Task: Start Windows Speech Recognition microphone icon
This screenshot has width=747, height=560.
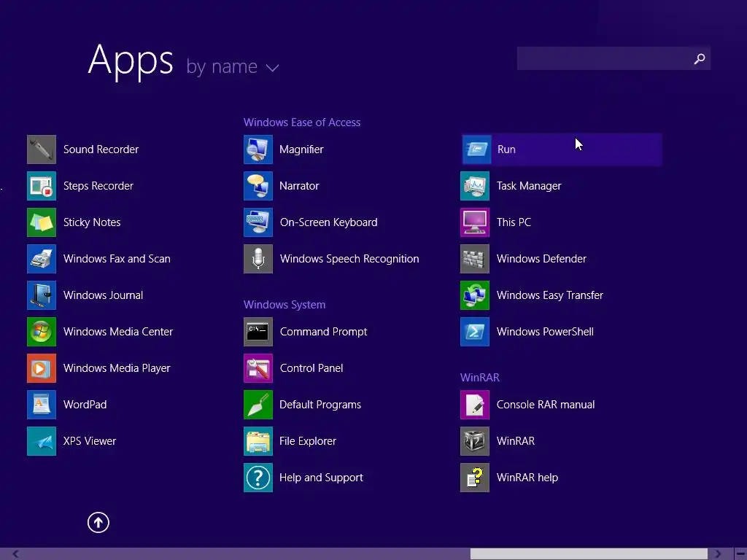Action: 258,259
